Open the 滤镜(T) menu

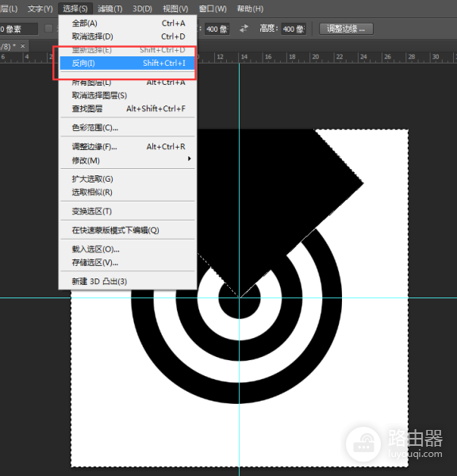point(110,9)
